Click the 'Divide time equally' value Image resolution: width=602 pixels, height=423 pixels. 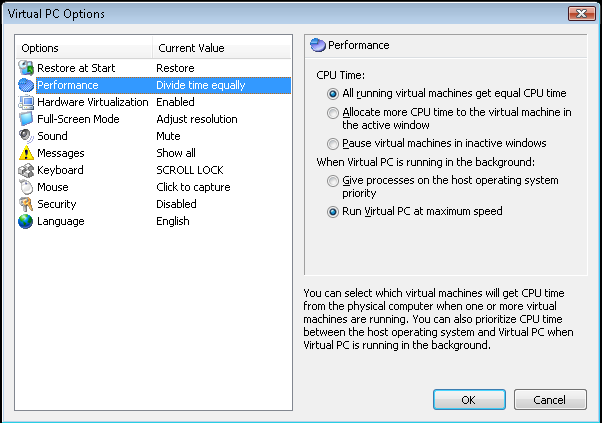[x=200, y=85]
